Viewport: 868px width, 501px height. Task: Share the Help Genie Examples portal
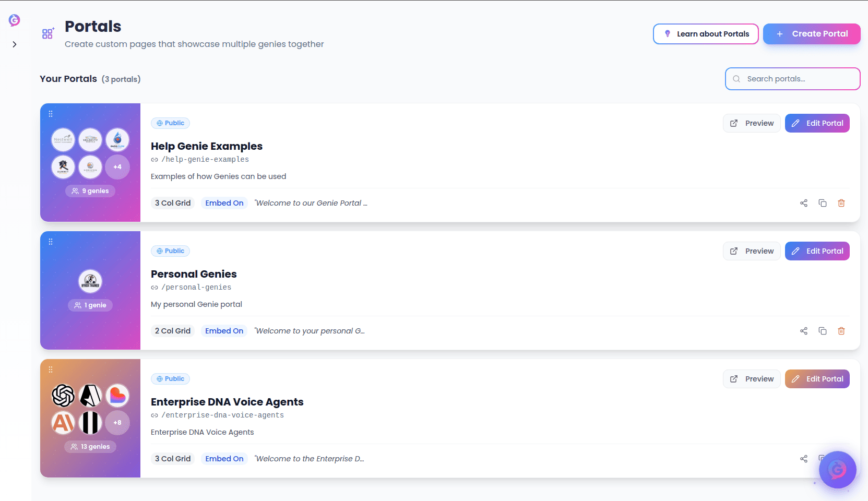804,203
